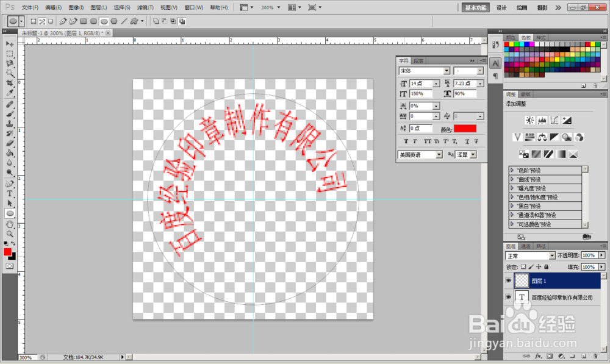Open the blend mode 正常 dropdown
The height and width of the screenshot is (364, 610).
(x=551, y=255)
